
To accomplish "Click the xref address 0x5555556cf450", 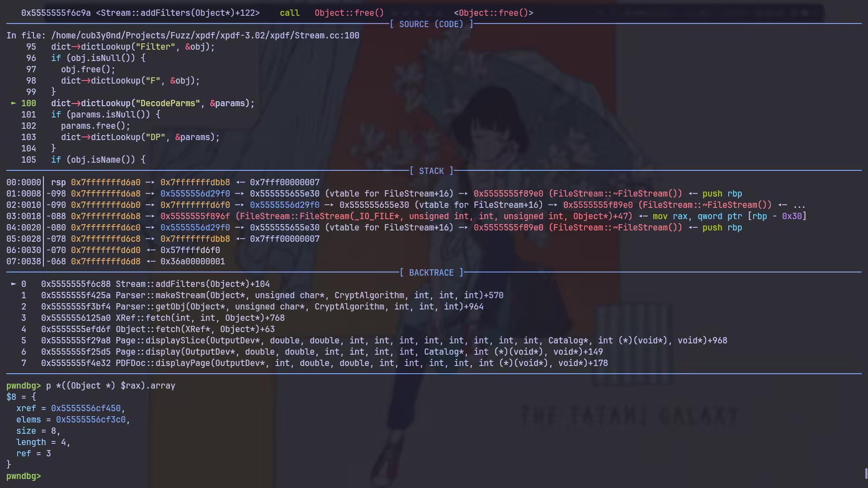I will tap(86, 408).
